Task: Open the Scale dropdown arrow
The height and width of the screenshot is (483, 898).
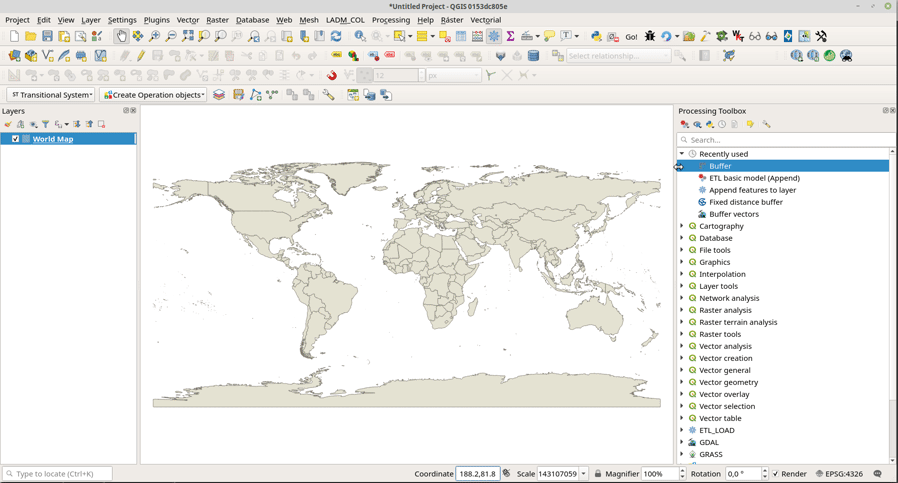Action: (584, 474)
